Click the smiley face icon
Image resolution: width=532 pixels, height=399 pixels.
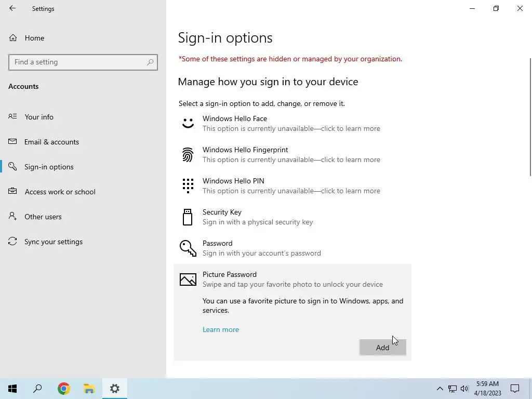pos(188,123)
